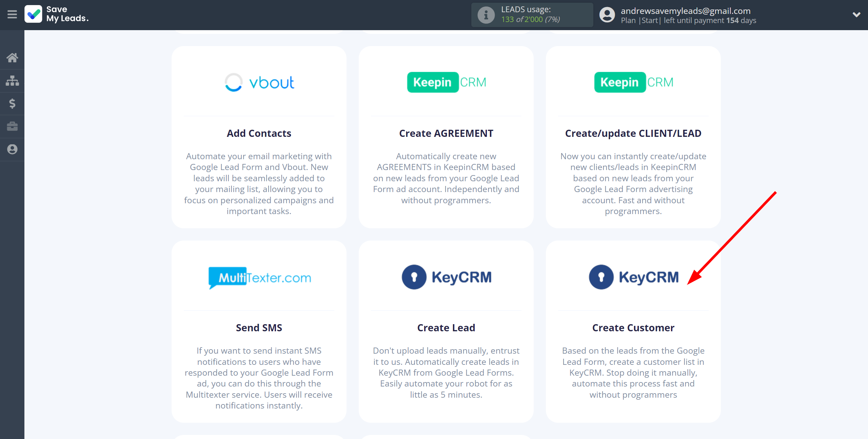Click the 'If you want to send instant SMS' description
Image resolution: width=868 pixels, height=439 pixels.
click(x=259, y=378)
